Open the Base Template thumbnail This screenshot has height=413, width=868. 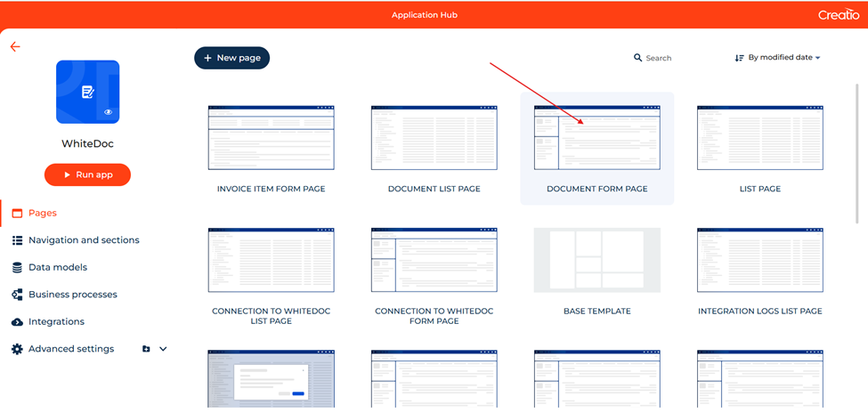click(597, 260)
